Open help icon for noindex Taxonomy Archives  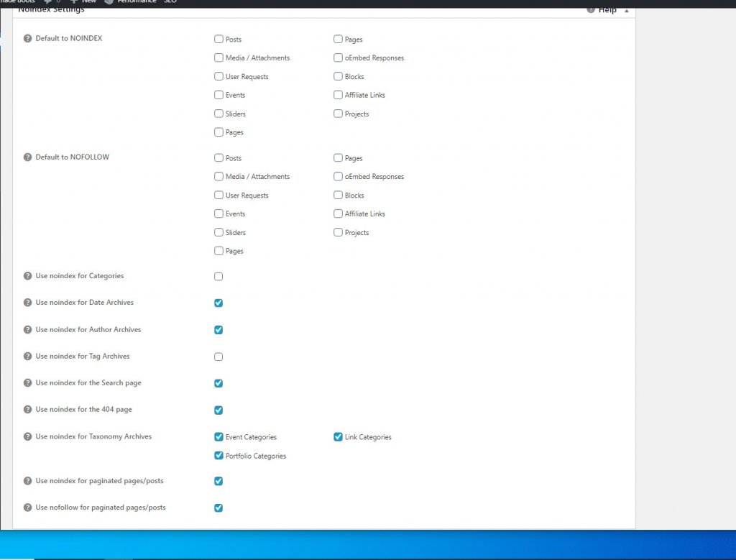pyautogui.click(x=28, y=436)
